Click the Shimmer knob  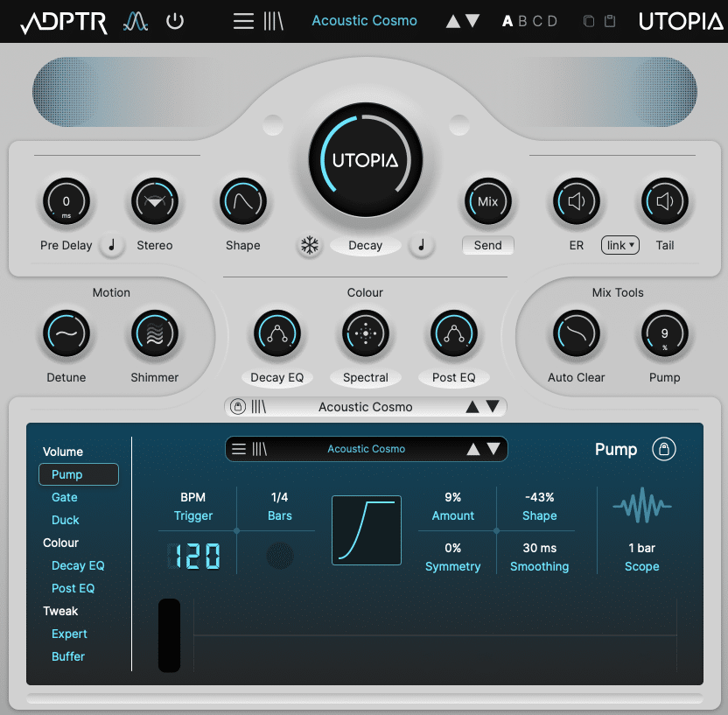click(x=155, y=333)
